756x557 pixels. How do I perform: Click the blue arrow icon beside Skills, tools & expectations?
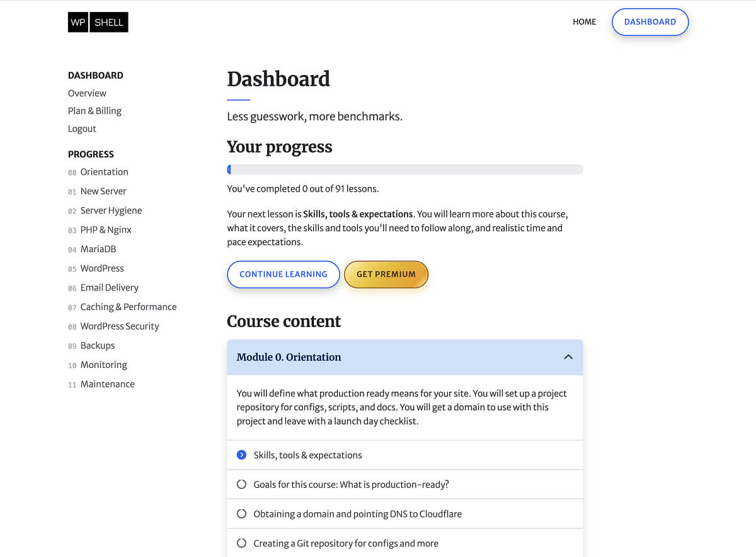pyautogui.click(x=241, y=455)
